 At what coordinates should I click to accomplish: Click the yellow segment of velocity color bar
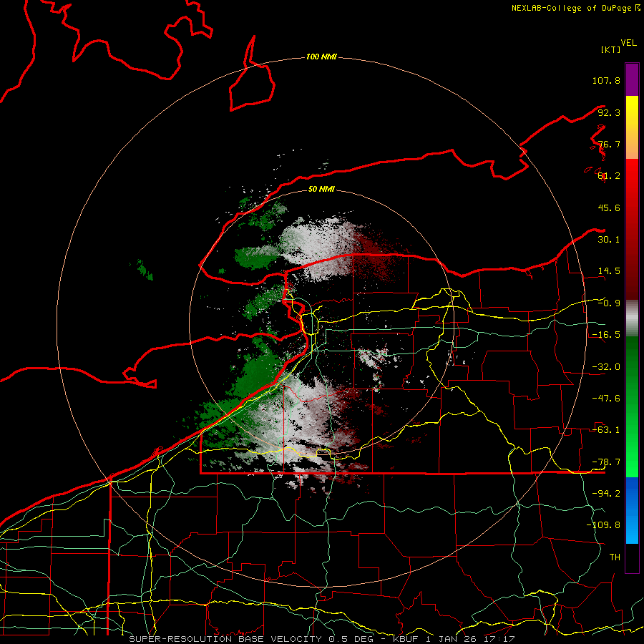coord(632,127)
